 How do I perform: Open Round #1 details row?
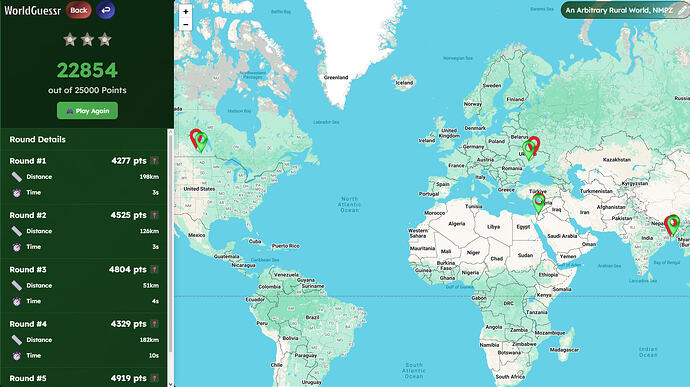click(x=84, y=177)
